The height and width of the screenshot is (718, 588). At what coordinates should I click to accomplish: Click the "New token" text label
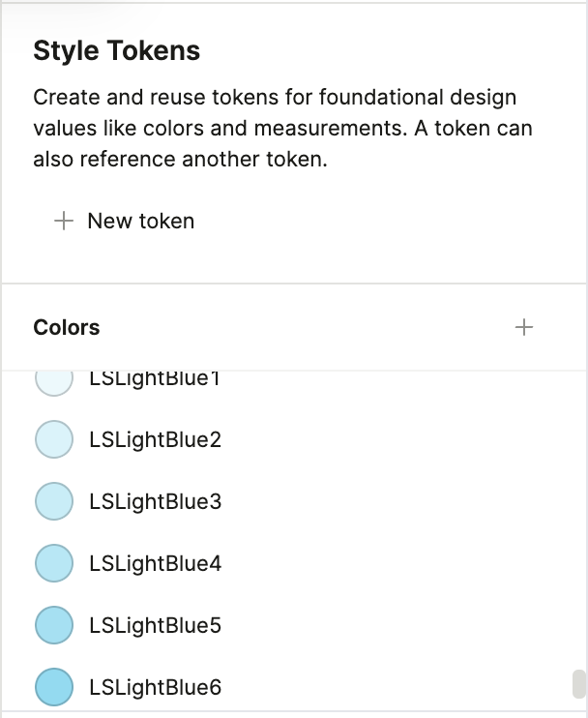tap(140, 222)
